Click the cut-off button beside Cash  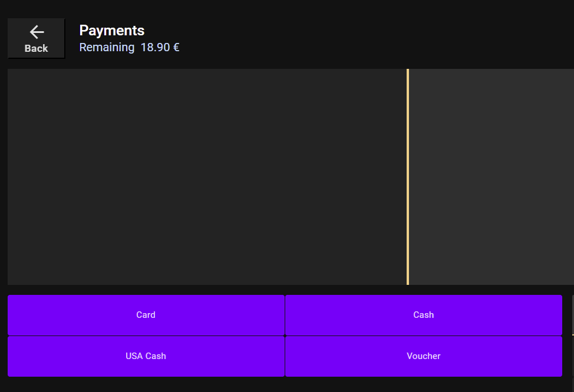[x=572, y=315]
